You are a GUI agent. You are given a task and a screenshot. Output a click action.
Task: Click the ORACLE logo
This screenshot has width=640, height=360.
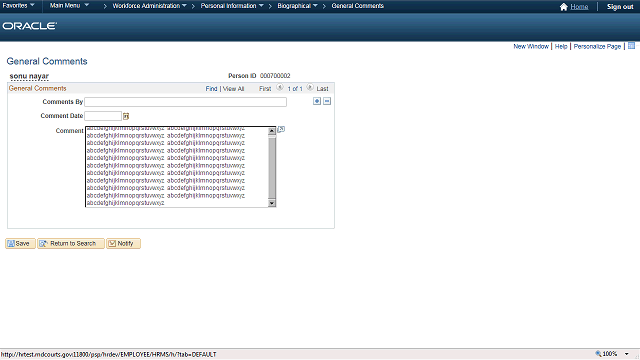(x=29, y=26)
